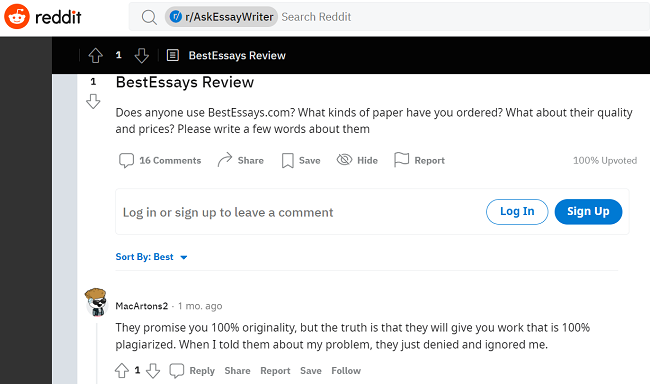Screen dimensions: 650x384
Task: Open MacArtons2 user avatar
Action: coord(96,302)
